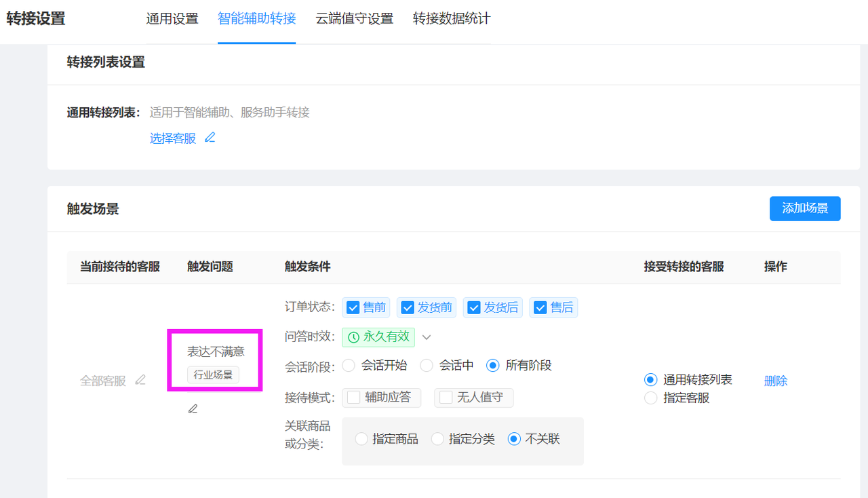This screenshot has width=868, height=498.
Task: Click the edit pencil next to 全部客服
Action: (x=140, y=380)
